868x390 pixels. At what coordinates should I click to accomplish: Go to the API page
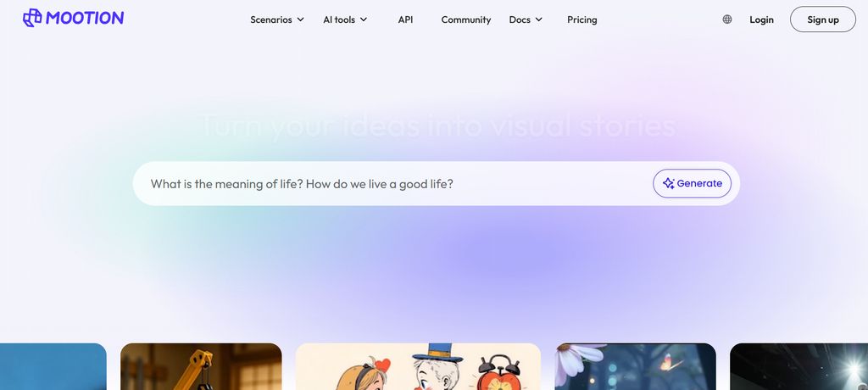405,19
